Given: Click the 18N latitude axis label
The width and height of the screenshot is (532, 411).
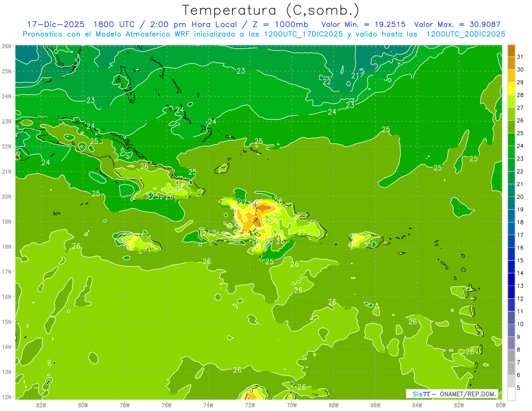Looking at the screenshot, I should [x=7, y=247].
